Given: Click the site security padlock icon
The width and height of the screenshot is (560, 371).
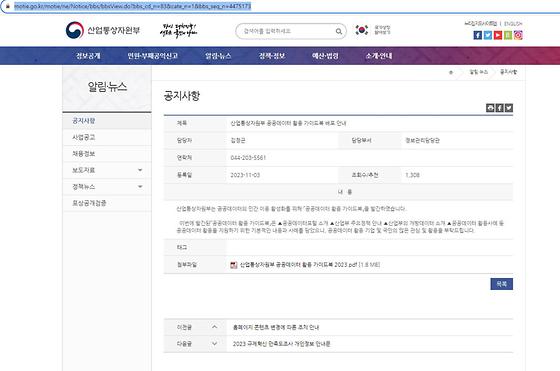Looking at the screenshot, I should (8, 6).
